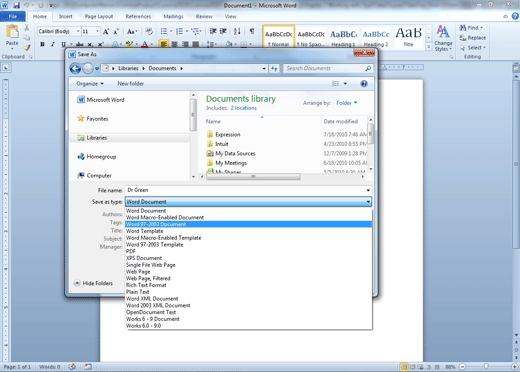Click the Back arrow in Save As dialog
The height and width of the screenshot is (372, 520).
pyautogui.click(x=75, y=69)
